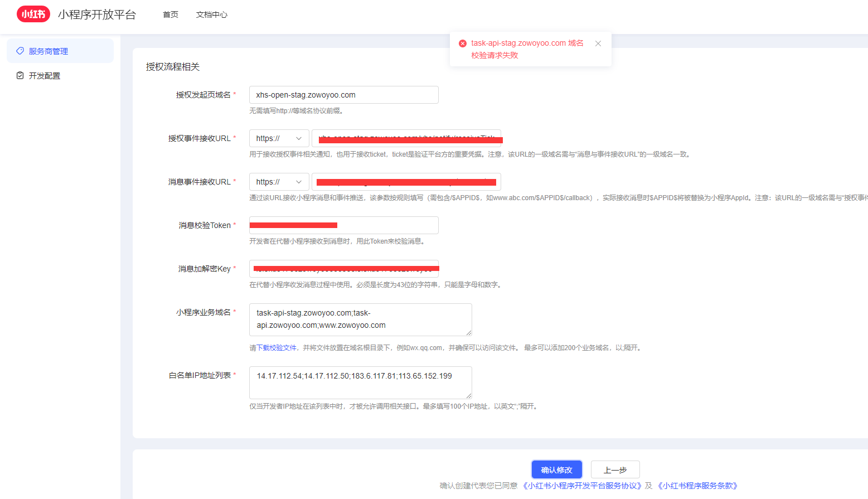868x499 pixels.
Task: Click the red error icon in the toast
Action: pyautogui.click(x=463, y=43)
